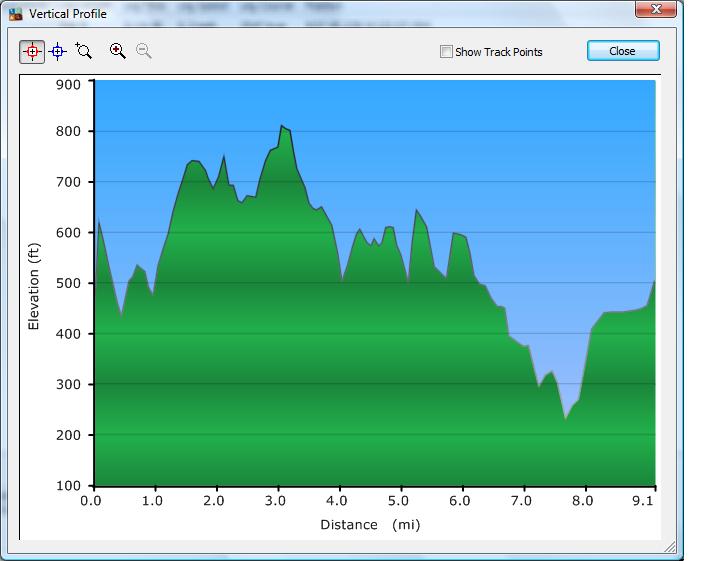This screenshot has width=720, height=561.
Task: Click the Close button
Action: click(623, 51)
